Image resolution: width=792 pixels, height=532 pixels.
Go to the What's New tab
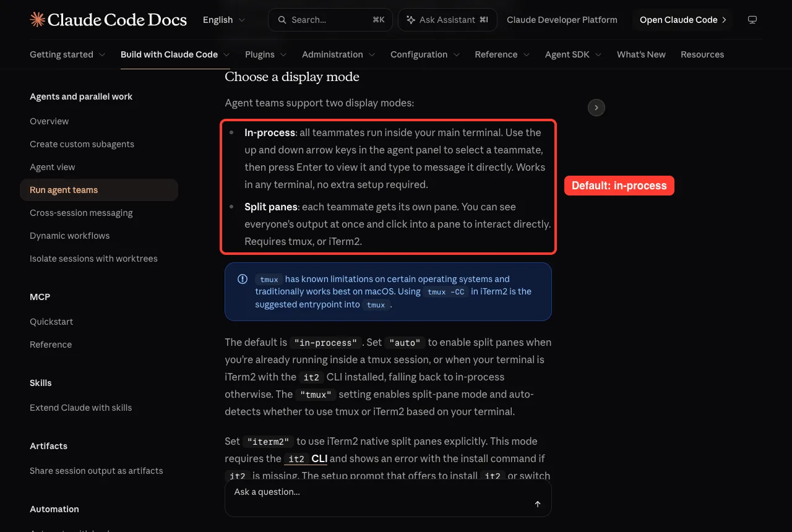(x=641, y=54)
